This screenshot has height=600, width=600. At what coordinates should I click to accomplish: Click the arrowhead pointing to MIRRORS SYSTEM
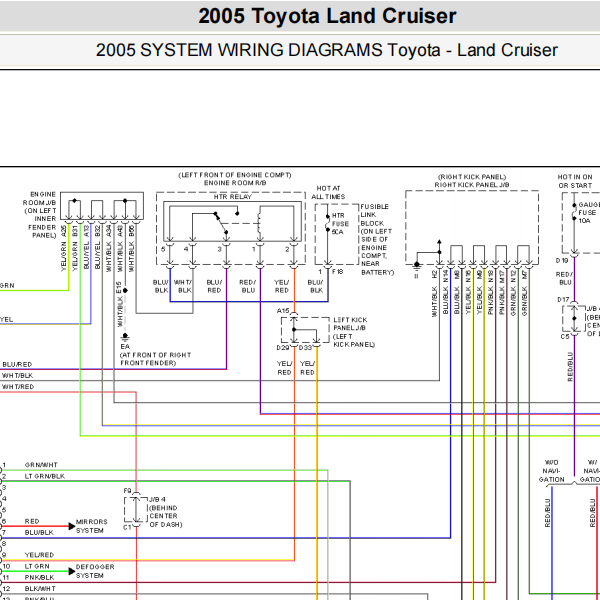72,526
